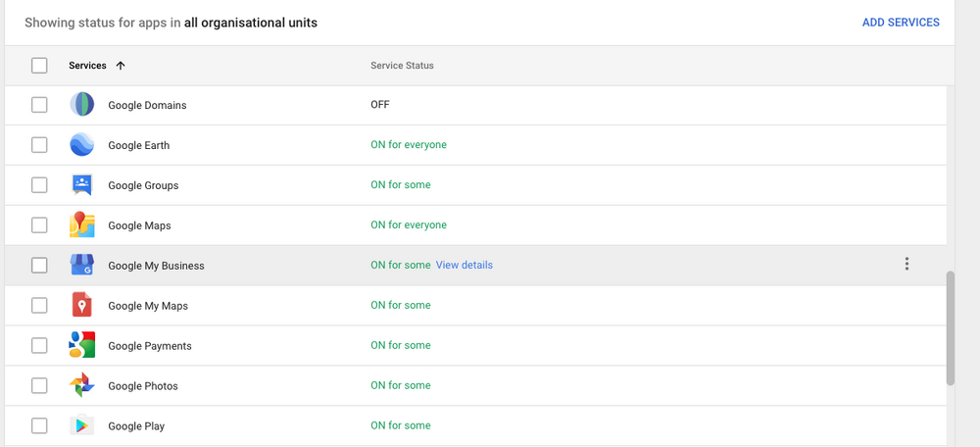Select the Google Photos service name
980x447 pixels.
click(143, 385)
